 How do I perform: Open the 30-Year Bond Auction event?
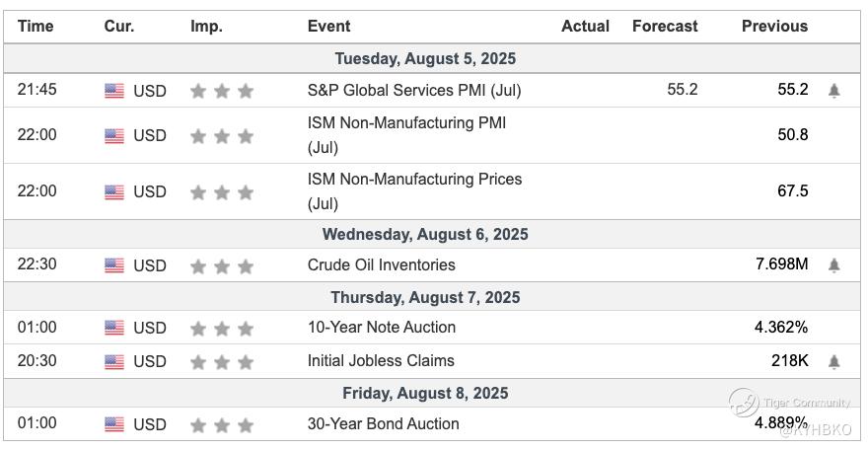pyautogui.click(x=383, y=423)
